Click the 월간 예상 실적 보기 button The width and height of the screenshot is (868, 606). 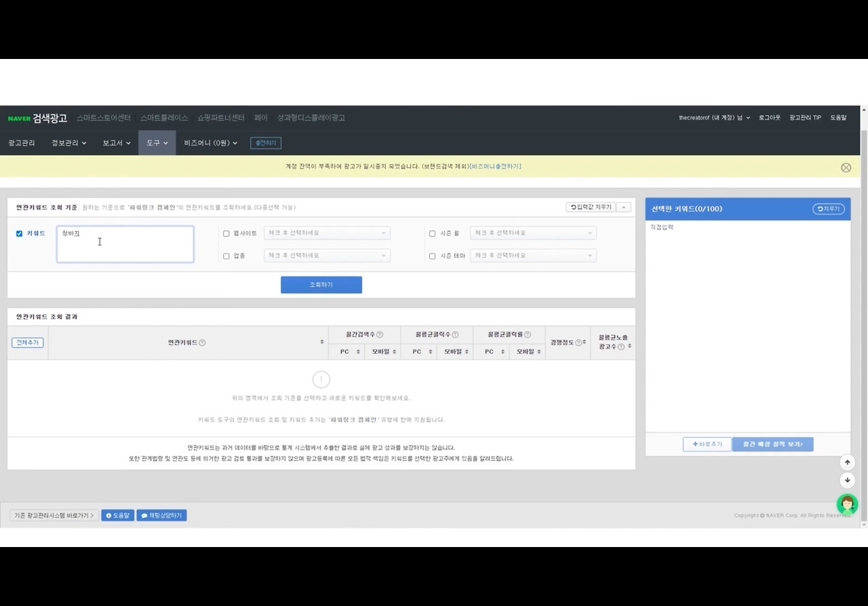[772, 444]
